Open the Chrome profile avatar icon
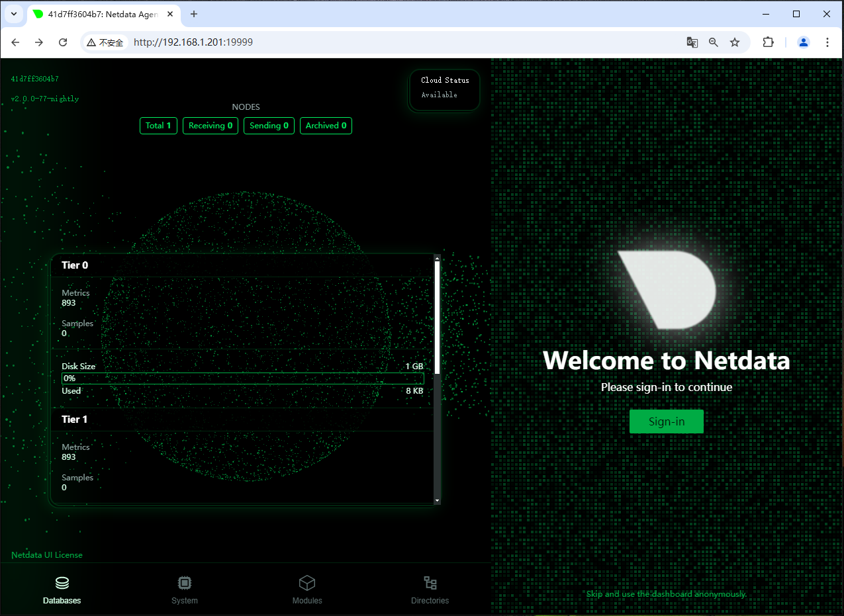Screen dimensions: 844x616 click(804, 42)
